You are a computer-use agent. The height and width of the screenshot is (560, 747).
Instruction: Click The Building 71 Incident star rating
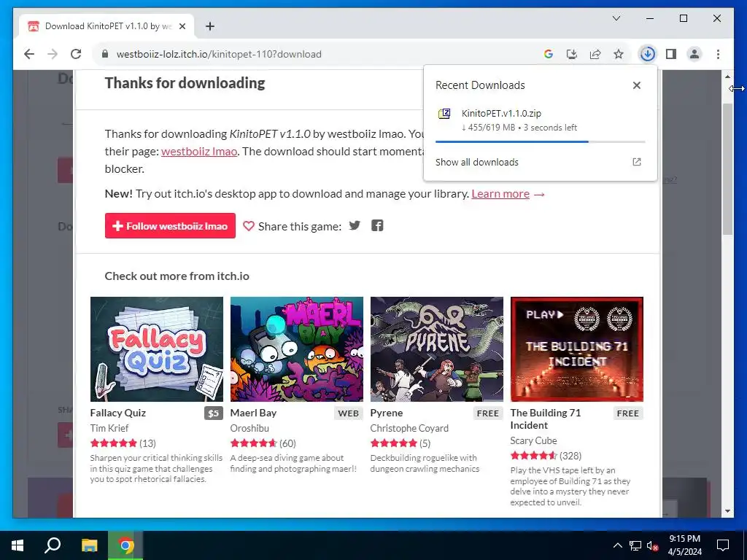click(x=533, y=456)
